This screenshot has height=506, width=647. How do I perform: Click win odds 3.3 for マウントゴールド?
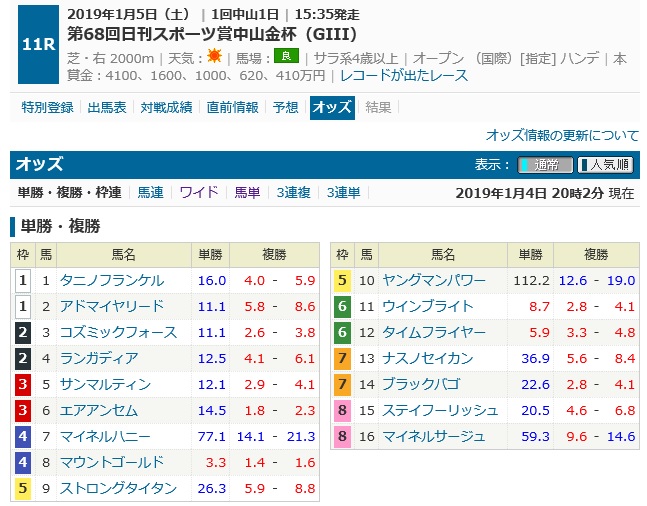click(216, 463)
